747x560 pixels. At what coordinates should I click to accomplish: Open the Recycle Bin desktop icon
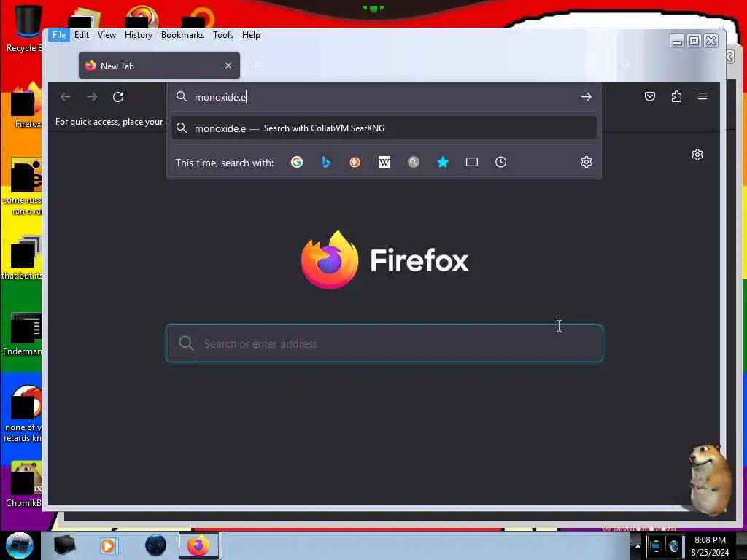click(25, 28)
